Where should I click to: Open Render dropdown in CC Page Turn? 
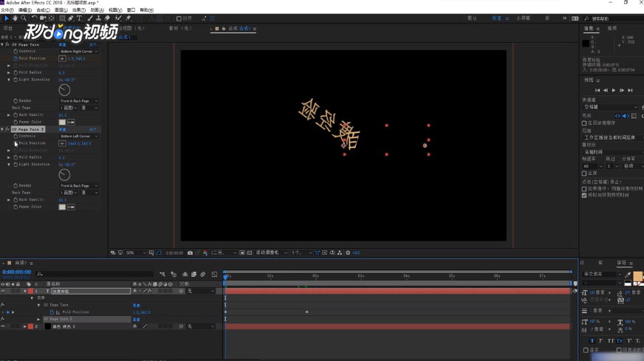click(79, 101)
